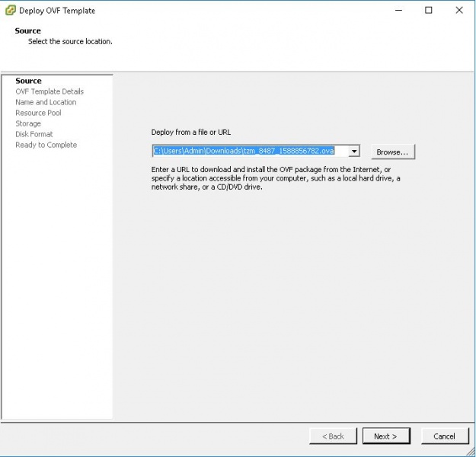This screenshot has width=476, height=457.
Task: Jump to the Storage step
Action: pos(28,123)
